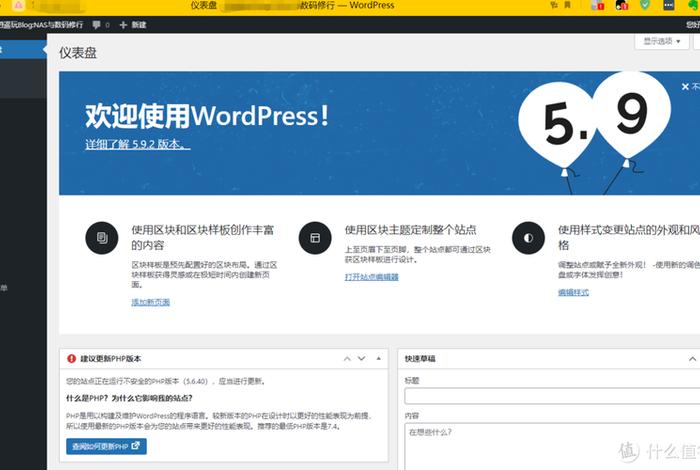Collapse the 建议更新PHP版本 panel with triangle toggle
The height and width of the screenshot is (470, 700).
379,358
